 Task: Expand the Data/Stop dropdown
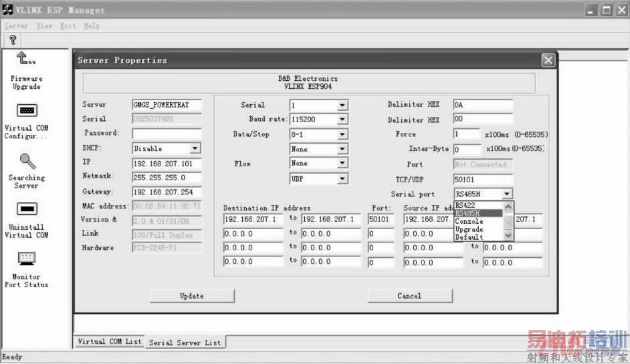(x=342, y=134)
